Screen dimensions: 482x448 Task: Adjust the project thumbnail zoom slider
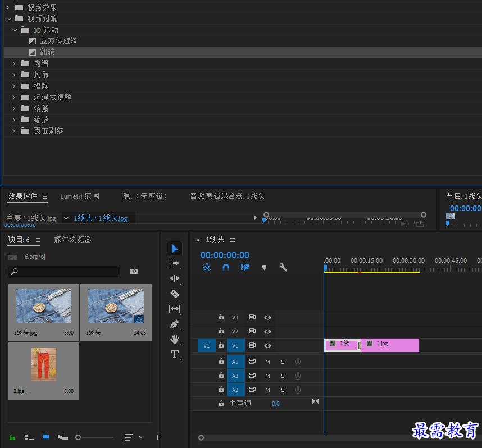[78, 437]
